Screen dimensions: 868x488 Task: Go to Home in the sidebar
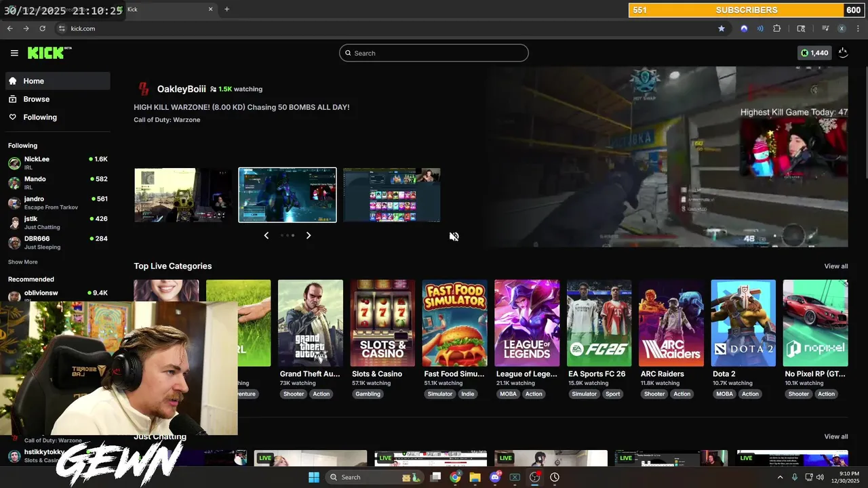(58, 81)
